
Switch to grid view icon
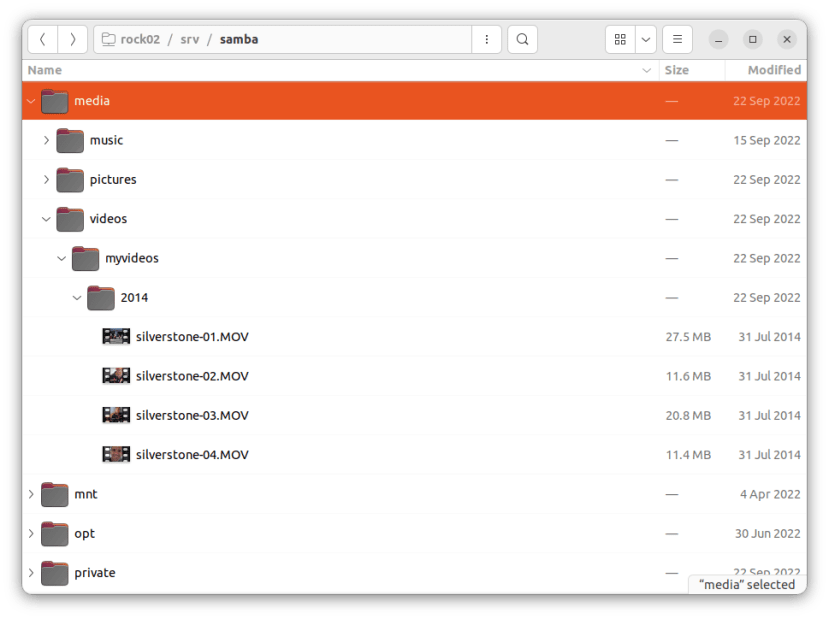pos(620,40)
